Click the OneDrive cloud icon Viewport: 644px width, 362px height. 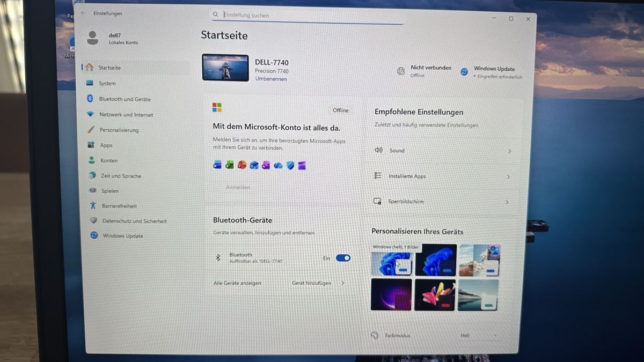point(278,166)
